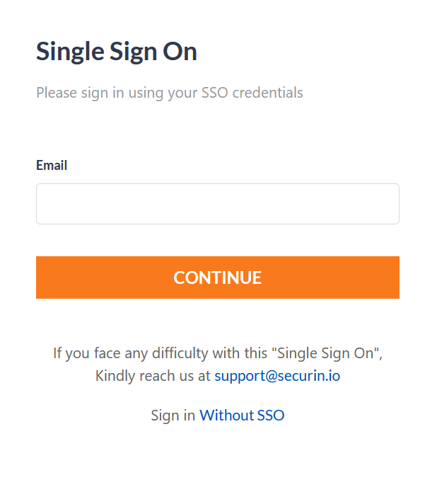The height and width of the screenshot is (504, 437).
Task: Choose the non-SSO sign in option link
Action: coord(242,415)
